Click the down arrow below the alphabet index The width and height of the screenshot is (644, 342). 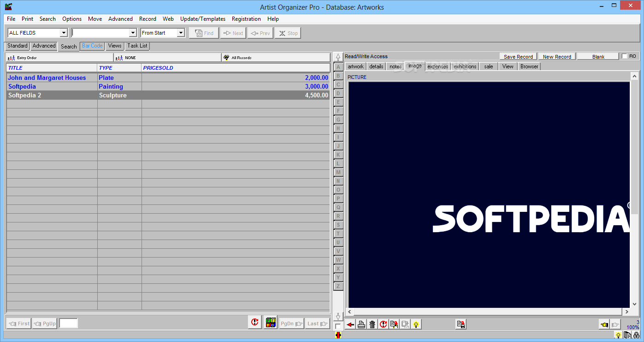(x=338, y=317)
